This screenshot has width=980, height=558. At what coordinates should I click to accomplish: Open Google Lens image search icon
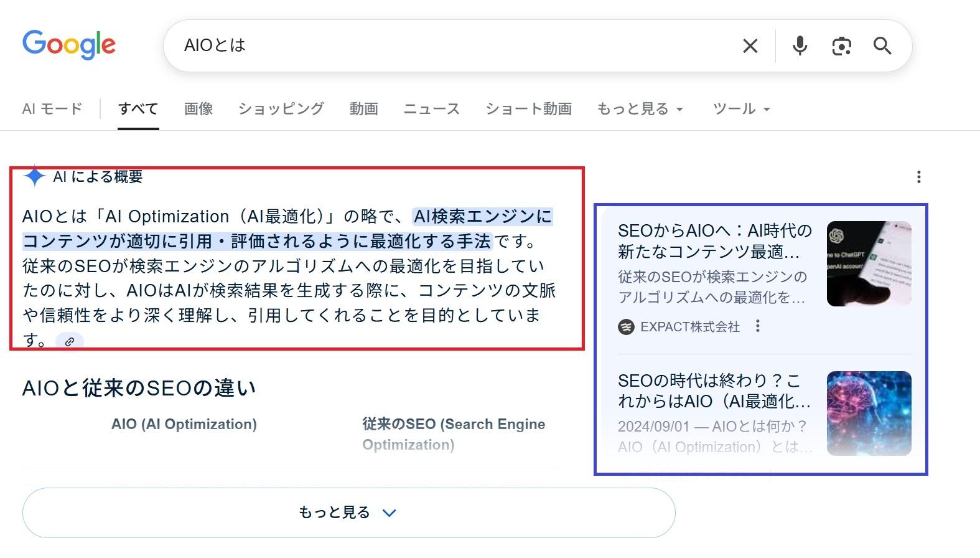841,46
